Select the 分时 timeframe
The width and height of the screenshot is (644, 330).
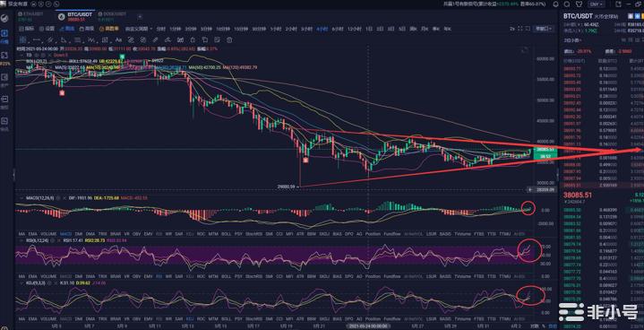161,29
